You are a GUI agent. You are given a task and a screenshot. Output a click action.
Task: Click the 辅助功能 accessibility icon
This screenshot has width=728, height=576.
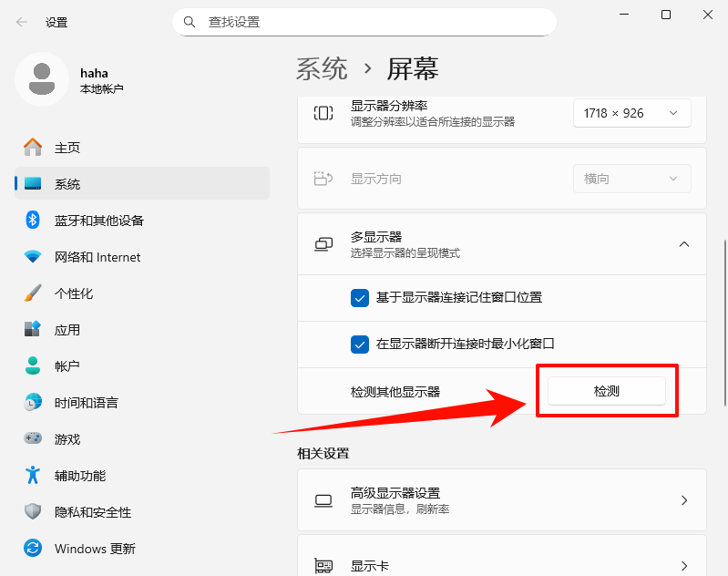33,475
